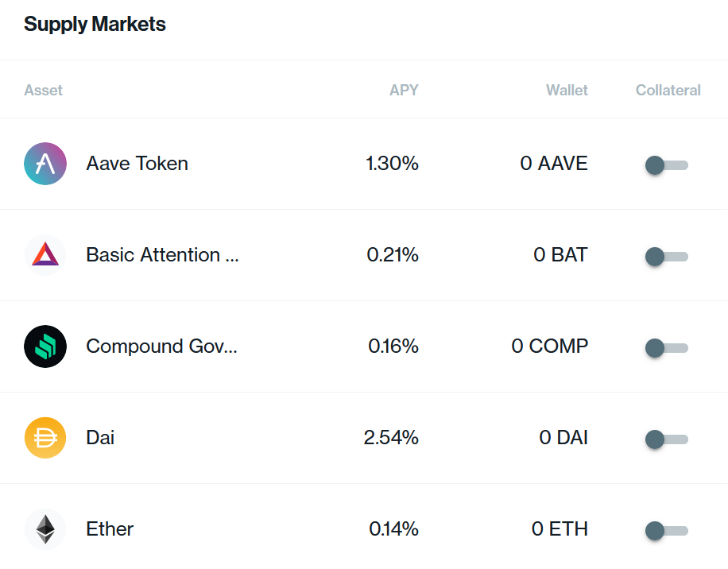This screenshot has height=569, width=728.
Task: Click the Dai 2.54% APY value
Action: [391, 438]
